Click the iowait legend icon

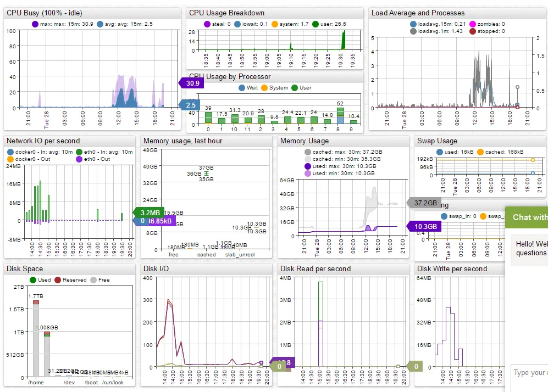coord(237,24)
